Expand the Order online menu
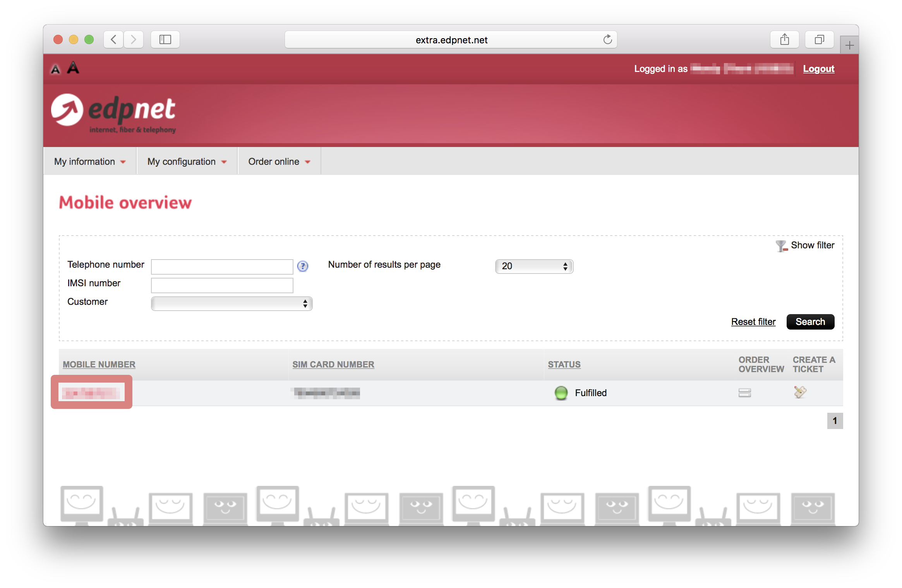Viewport: 902px width, 588px height. point(279,161)
